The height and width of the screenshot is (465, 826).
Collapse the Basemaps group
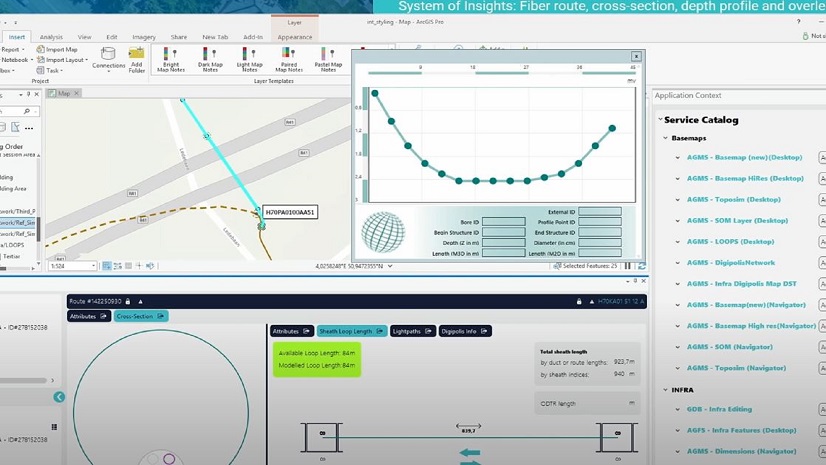[665, 138]
